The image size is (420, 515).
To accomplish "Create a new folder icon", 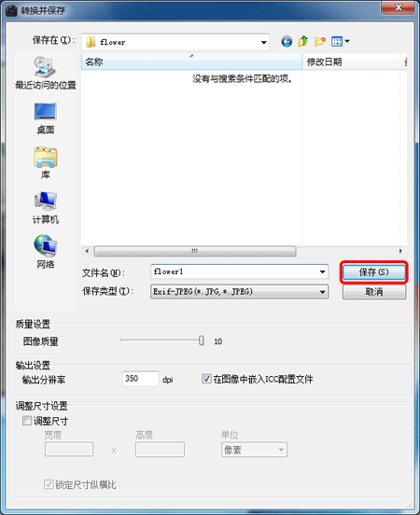I will point(320,41).
